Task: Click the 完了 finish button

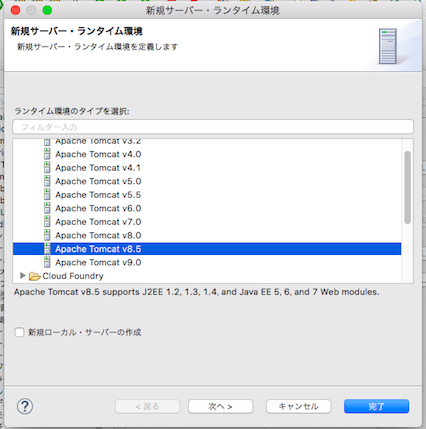Action: tap(376, 406)
